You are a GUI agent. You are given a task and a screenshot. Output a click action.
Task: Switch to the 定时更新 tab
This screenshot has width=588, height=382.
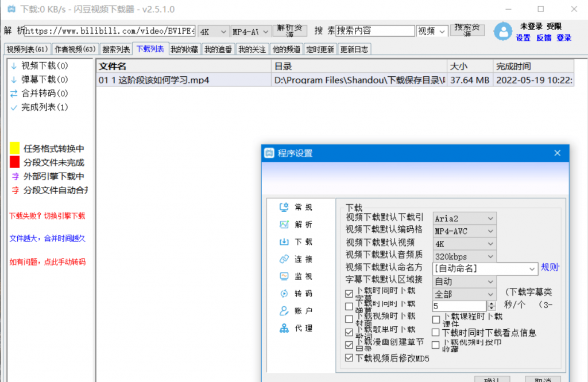coord(320,49)
